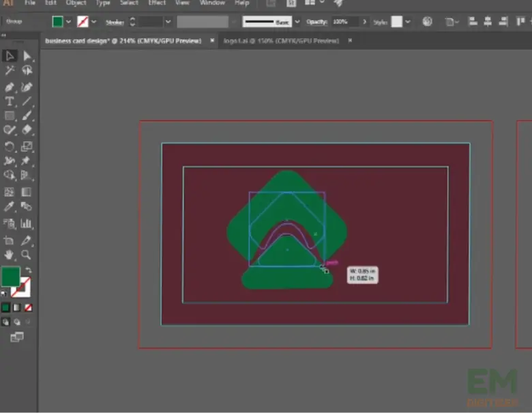Select the Scale tool
Screen dimensions: 532x413
(x=27, y=146)
